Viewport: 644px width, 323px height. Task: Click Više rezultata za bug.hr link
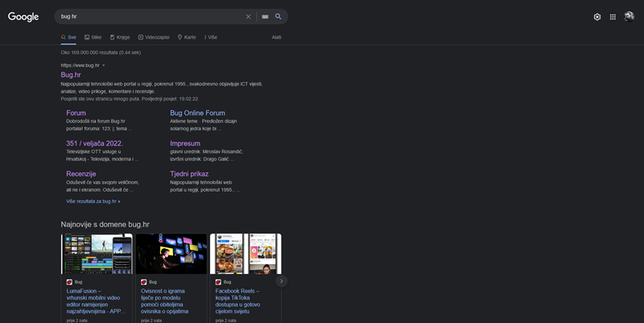(93, 201)
